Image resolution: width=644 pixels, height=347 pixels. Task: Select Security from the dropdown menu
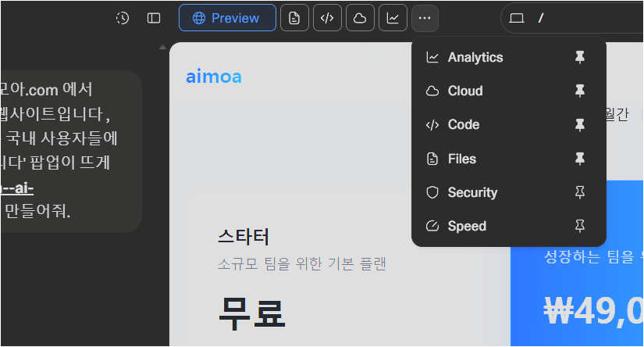click(472, 192)
